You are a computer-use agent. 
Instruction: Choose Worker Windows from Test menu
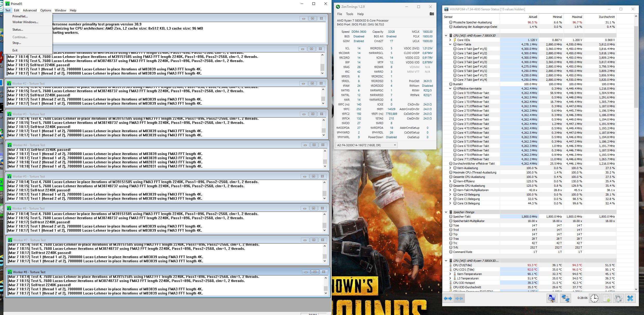point(25,22)
